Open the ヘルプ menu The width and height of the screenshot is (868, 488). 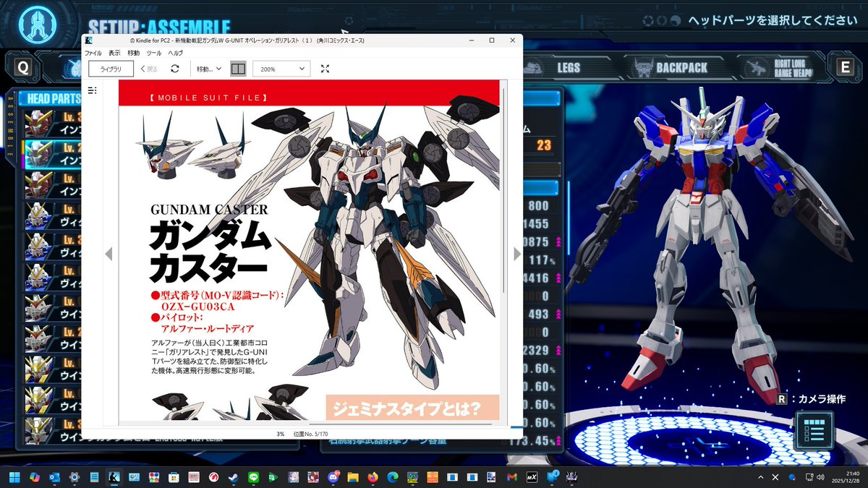point(176,53)
